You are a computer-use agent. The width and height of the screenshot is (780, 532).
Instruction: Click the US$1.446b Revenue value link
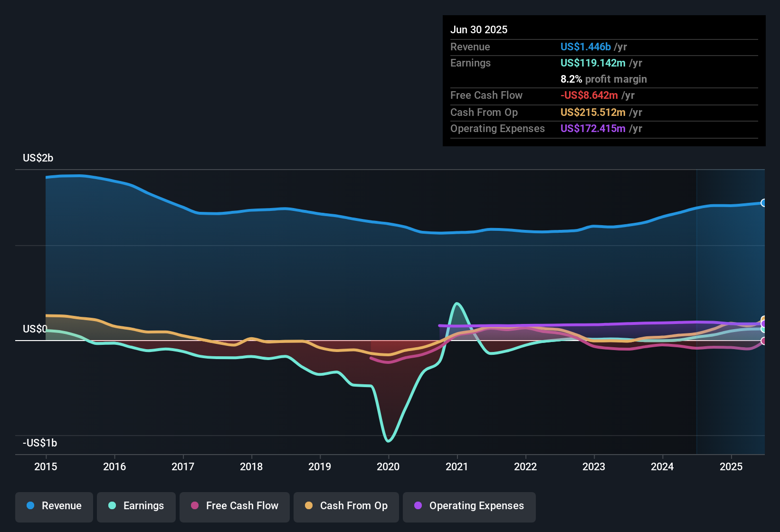(x=585, y=47)
